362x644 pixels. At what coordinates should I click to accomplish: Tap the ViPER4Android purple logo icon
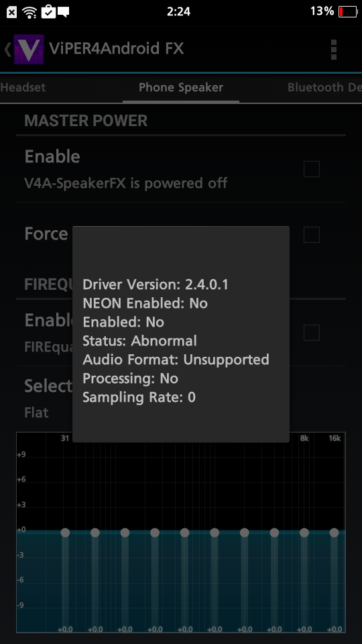[x=29, y=49]
